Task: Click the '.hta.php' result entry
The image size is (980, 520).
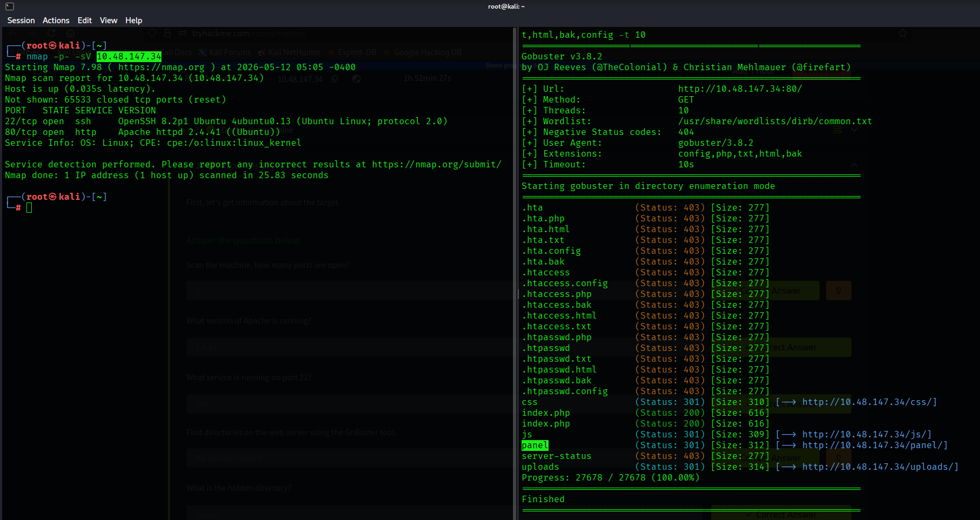Action: [x=543, y=218]
